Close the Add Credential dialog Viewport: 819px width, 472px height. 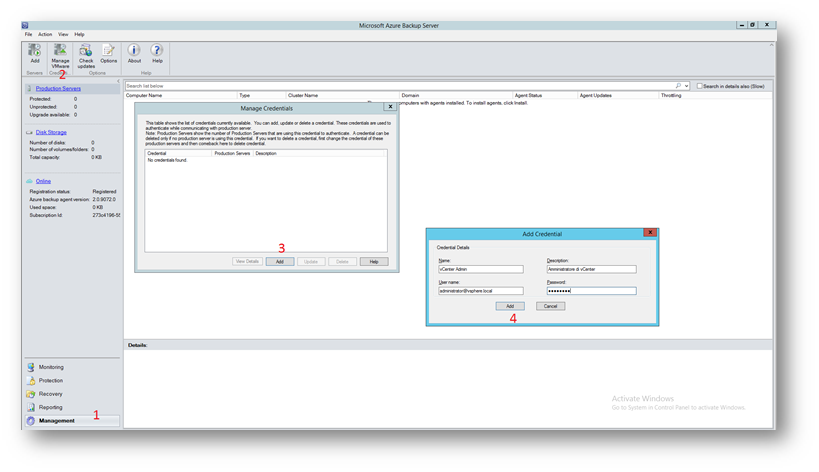[650, 233]
